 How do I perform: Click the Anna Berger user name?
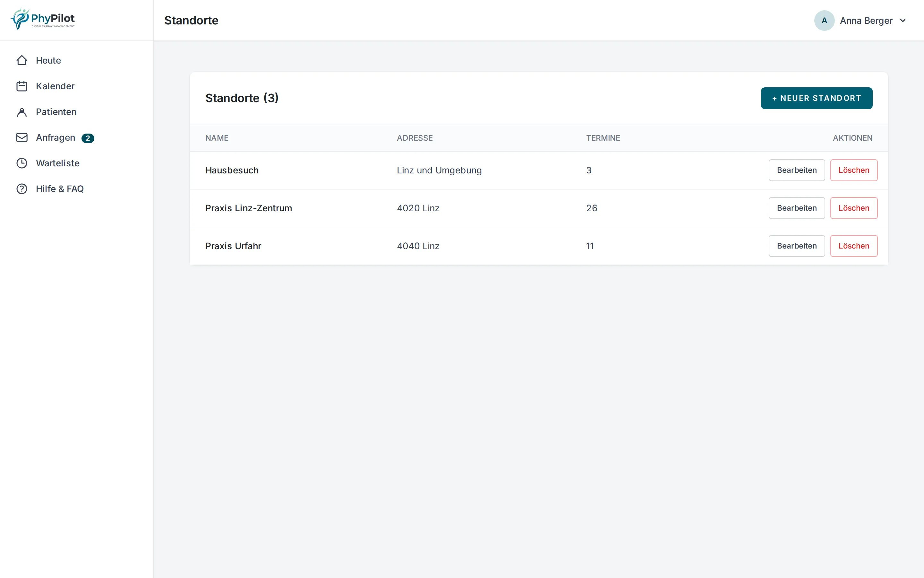866,21
